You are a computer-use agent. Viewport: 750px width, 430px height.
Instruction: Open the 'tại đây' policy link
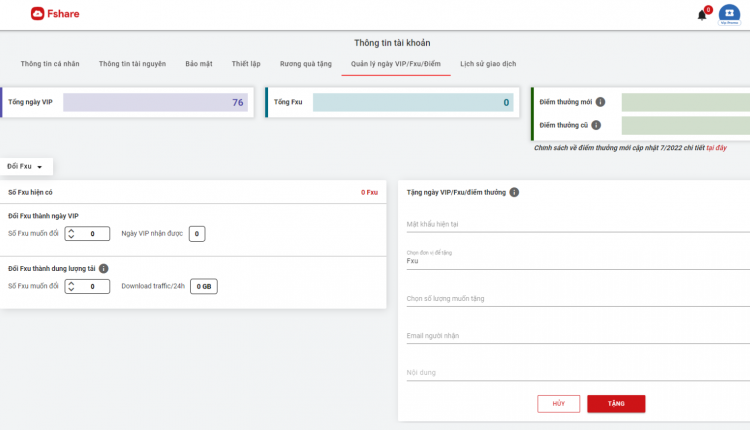tap(717, 148)
